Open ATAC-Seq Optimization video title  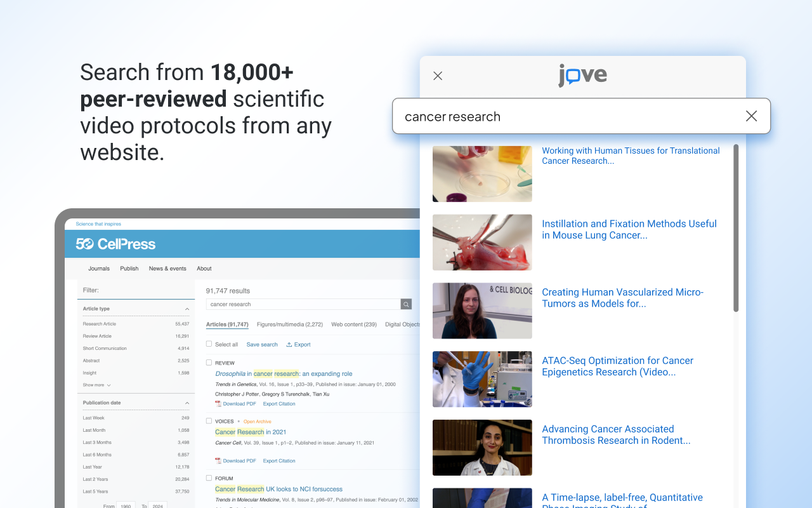[x=617, y=366]
